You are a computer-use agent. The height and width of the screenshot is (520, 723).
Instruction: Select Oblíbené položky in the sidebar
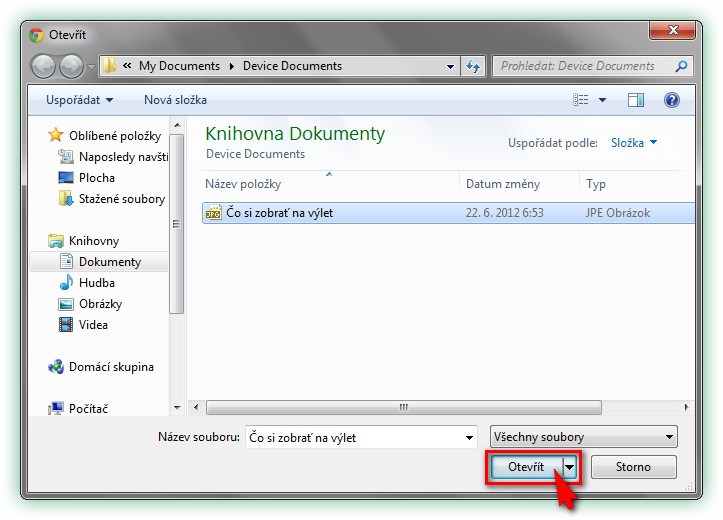point(115,136)
